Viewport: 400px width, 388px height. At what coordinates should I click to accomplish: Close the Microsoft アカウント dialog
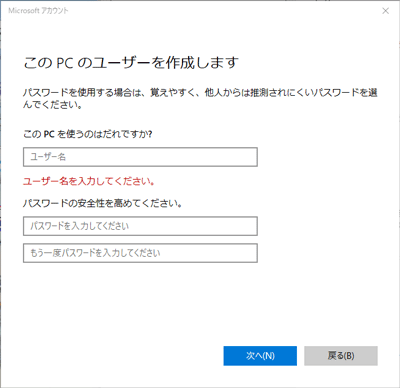pos(385,11)
